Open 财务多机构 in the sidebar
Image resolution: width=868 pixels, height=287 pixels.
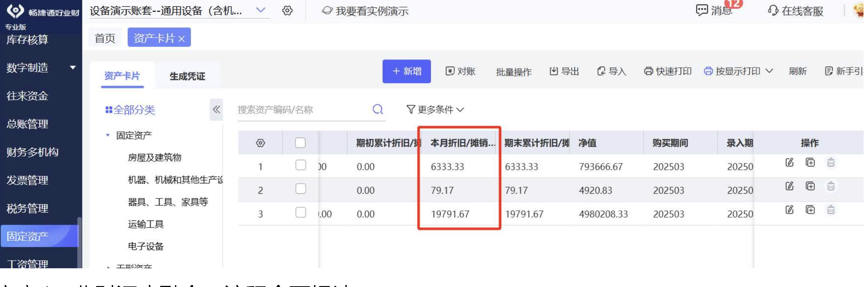pyautogui.click(x=32, y=152)
